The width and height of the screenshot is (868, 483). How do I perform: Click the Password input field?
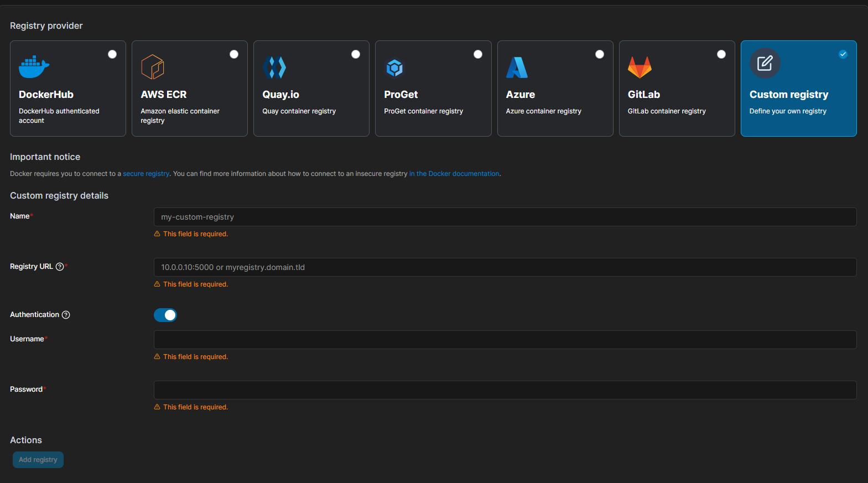pyautogui.click(x=505, y=390)
